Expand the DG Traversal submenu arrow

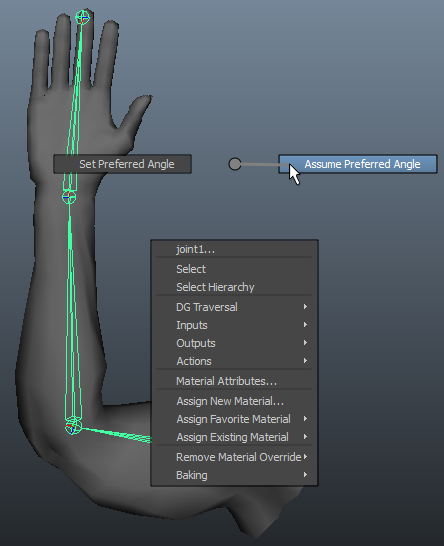[305, 307]
